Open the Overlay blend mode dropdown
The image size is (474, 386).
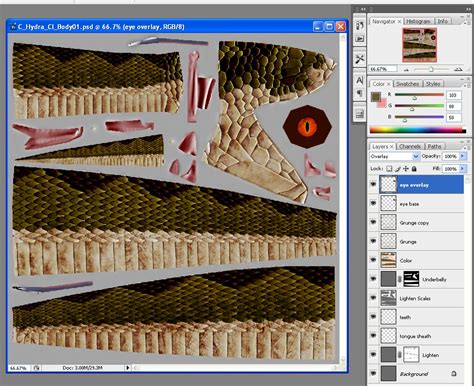[394, 156]
